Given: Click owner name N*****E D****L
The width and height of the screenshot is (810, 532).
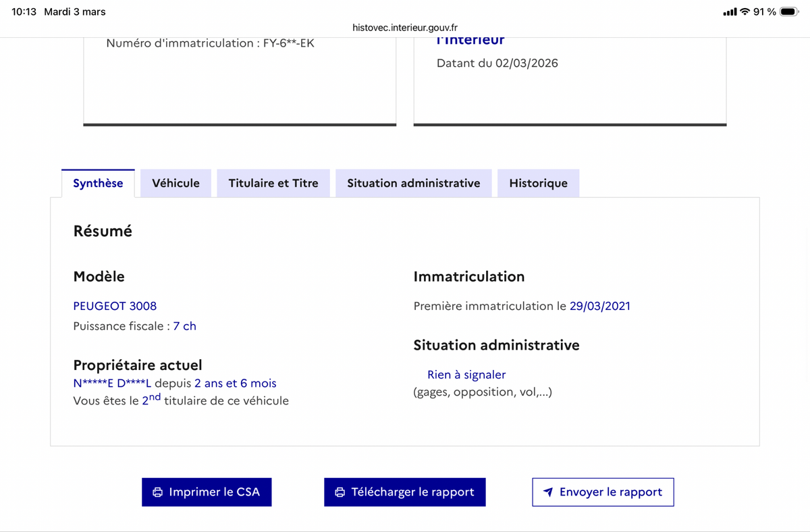Looking at the screenshot, I should tap(112, 383).
